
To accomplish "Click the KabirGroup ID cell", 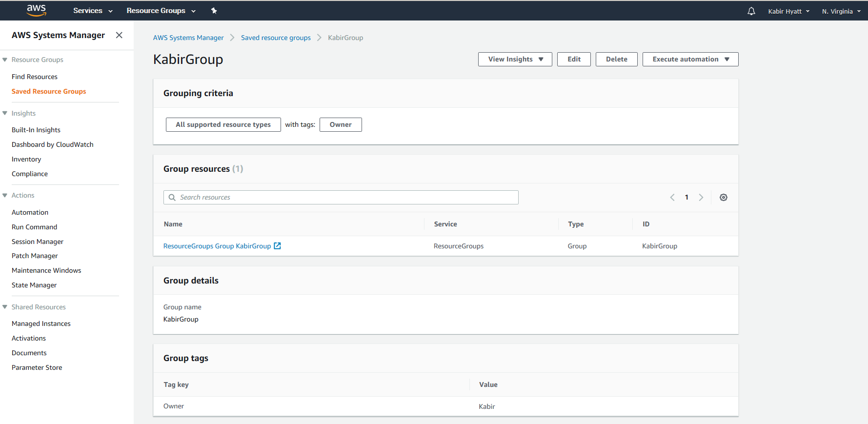I will (660, 246).
